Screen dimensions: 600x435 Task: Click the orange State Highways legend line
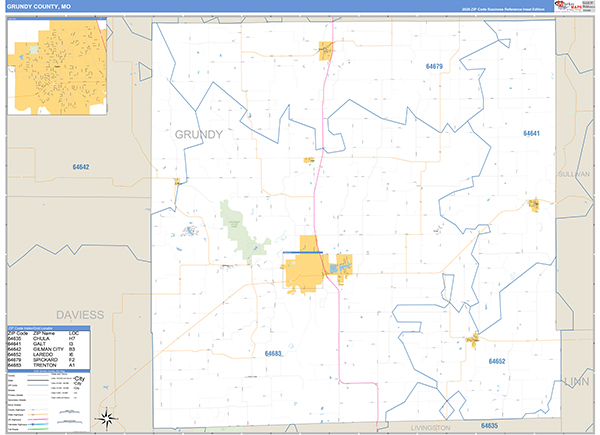[38, 414]
